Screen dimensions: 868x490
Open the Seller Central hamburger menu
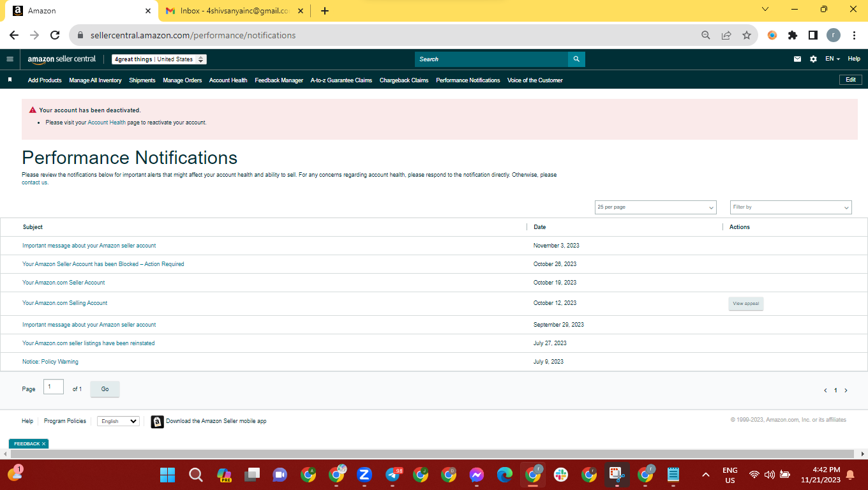pyautogui.click(x=10, y=59)
